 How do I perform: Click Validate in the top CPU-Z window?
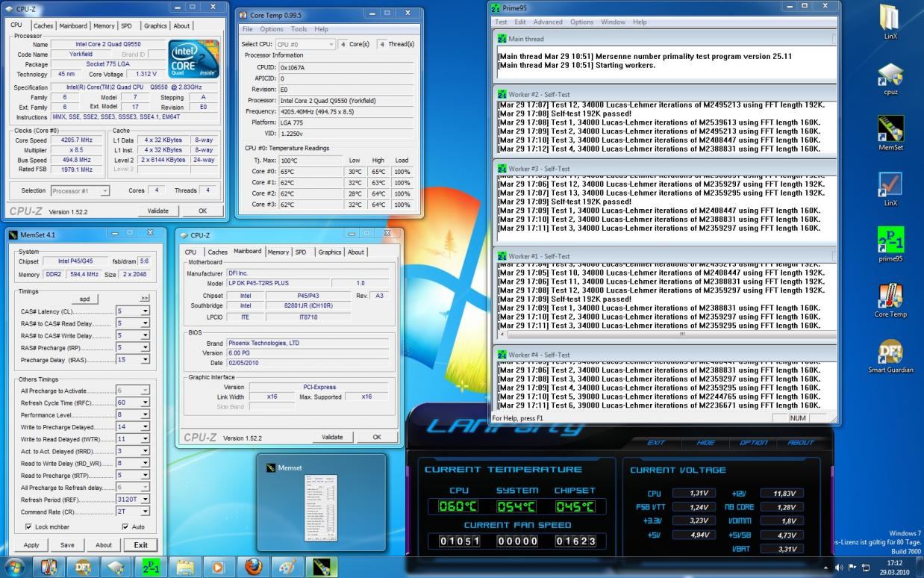click(x=158, y=211)
